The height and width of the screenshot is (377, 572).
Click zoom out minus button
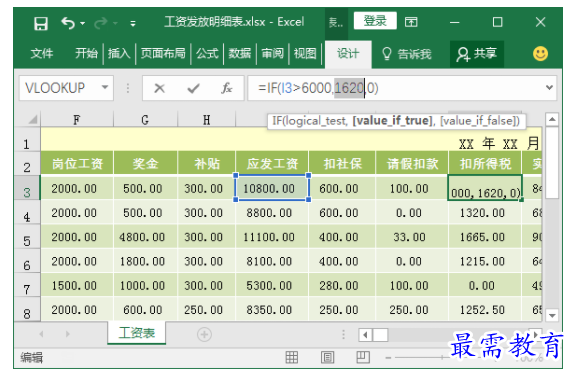[x=388, y=358]
